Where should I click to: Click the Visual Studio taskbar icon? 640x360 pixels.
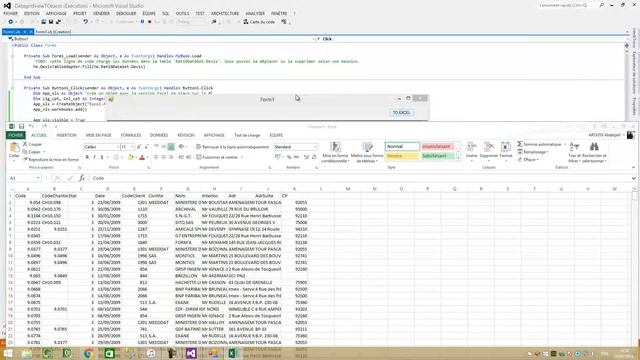click(191, 353)
